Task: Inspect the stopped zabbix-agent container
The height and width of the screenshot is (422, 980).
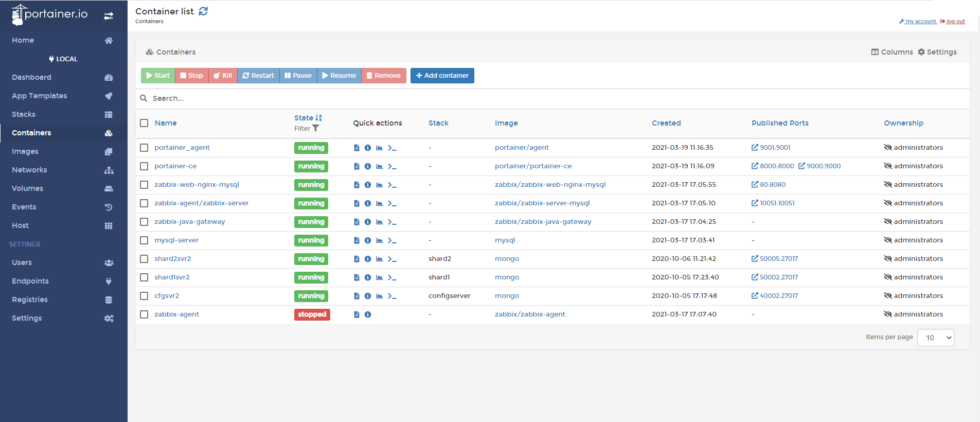Action: [368, 314]
